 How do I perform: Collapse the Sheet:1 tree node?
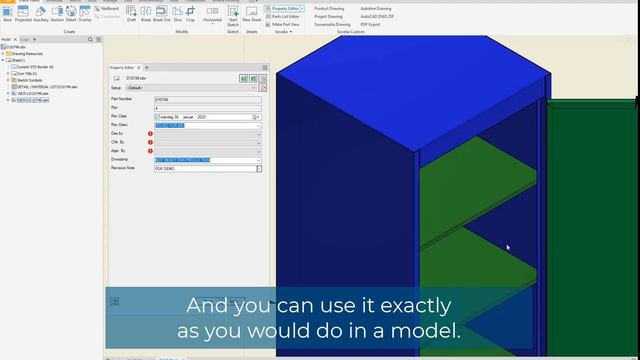click(3, 60)
